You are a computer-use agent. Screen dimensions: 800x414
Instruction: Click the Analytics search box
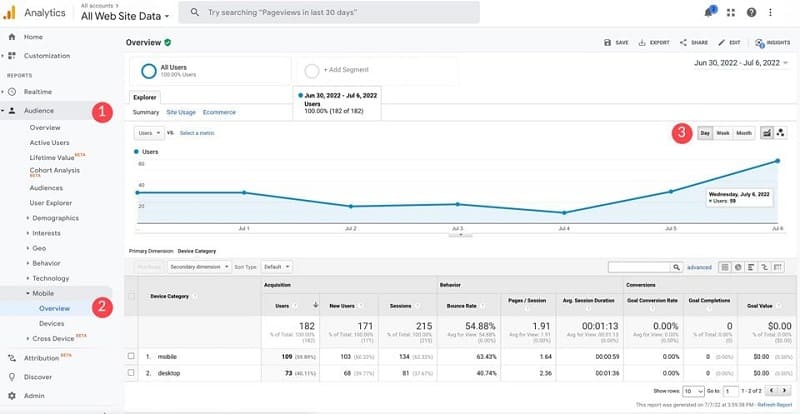(330, 12)
